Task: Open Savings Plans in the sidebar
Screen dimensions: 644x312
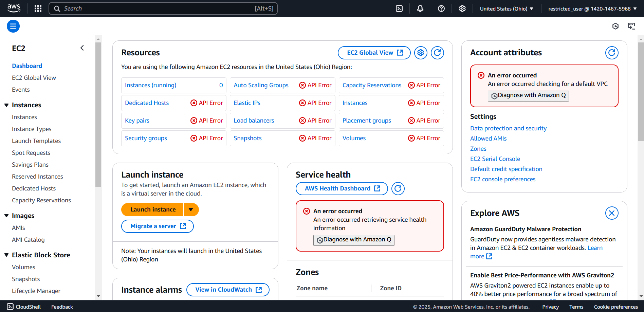Action: click(30, 165)
